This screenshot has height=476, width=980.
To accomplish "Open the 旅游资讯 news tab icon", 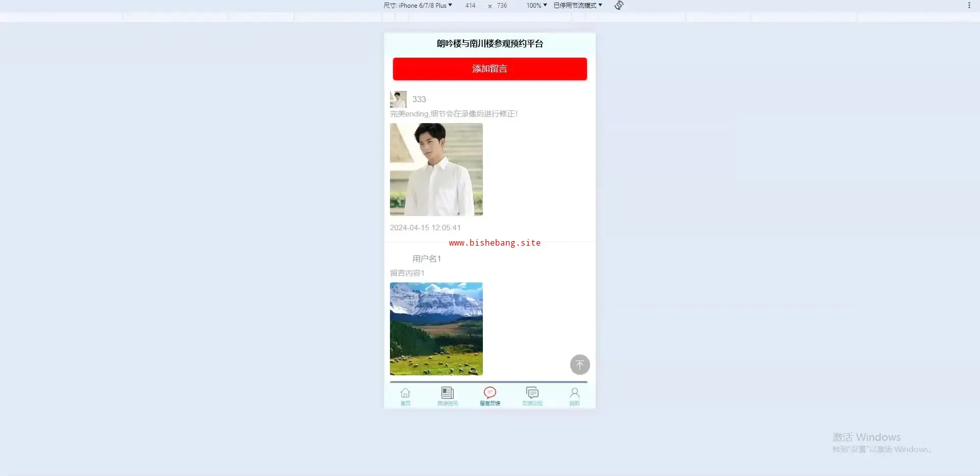I will tap(448, 393).
